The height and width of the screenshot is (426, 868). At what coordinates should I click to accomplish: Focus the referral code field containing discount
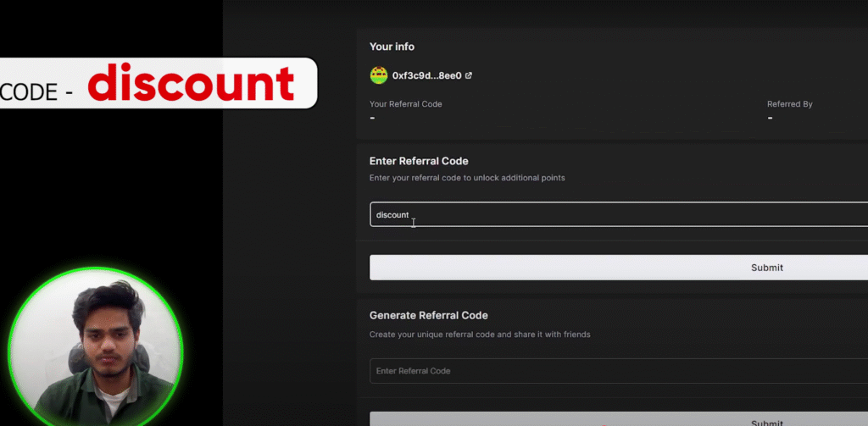619,214
